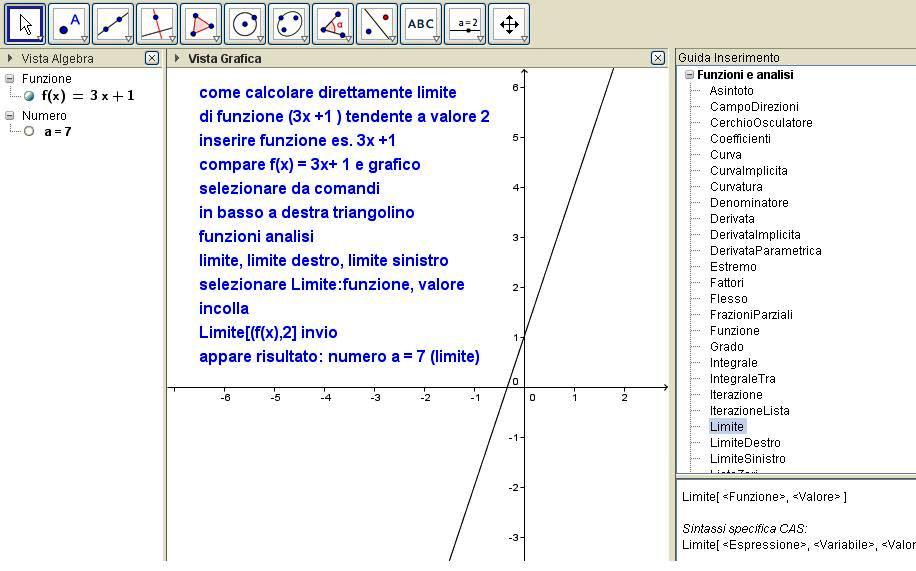
Task: Select the Polygon tool
Action: (201, 24)
